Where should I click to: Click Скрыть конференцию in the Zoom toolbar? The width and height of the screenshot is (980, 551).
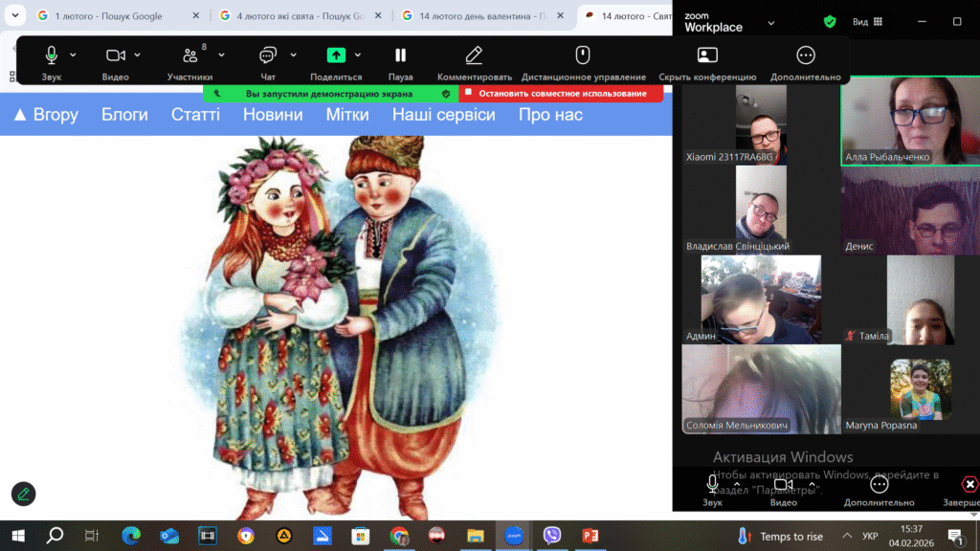(707, 61)
